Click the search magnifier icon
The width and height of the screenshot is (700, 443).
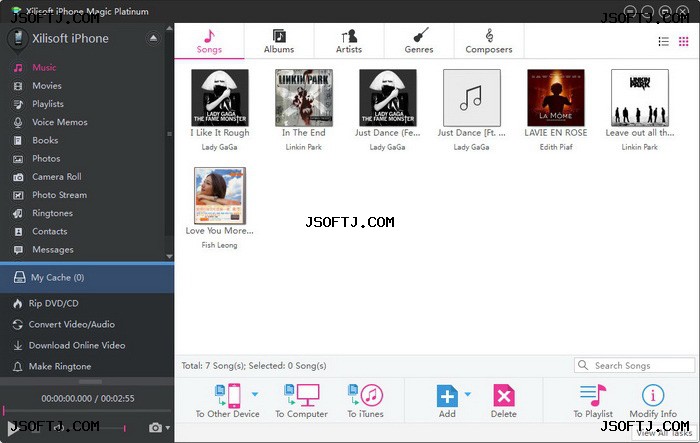pyautogui.click(x=583, y=365)
